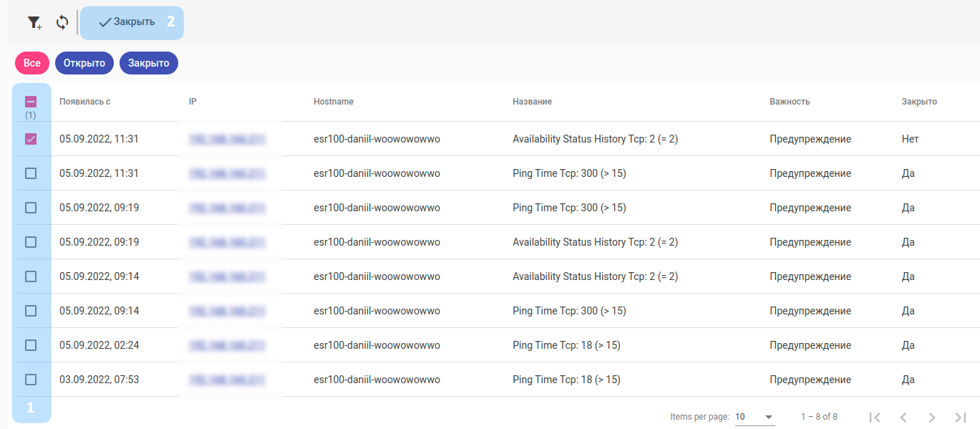This screenshot has width=980, height=429.
Task: Click the refresh arrows icon
Action: [x=62, y=23]
